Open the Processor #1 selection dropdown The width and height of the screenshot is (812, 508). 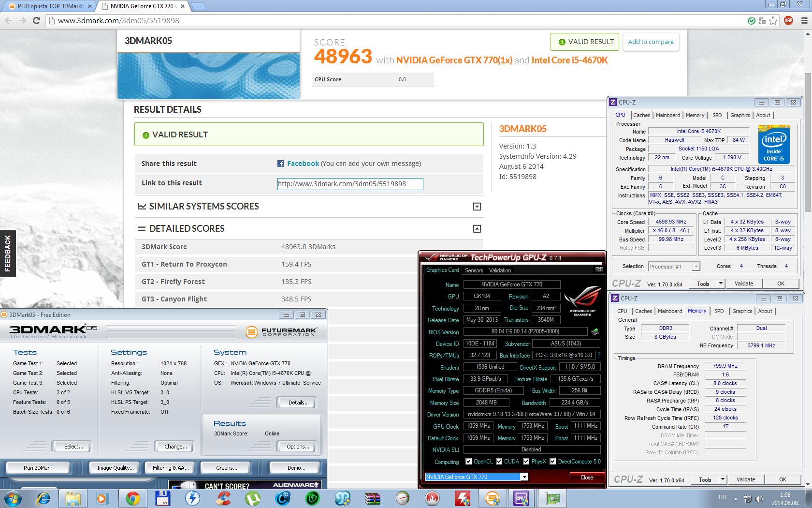(696, 267)
